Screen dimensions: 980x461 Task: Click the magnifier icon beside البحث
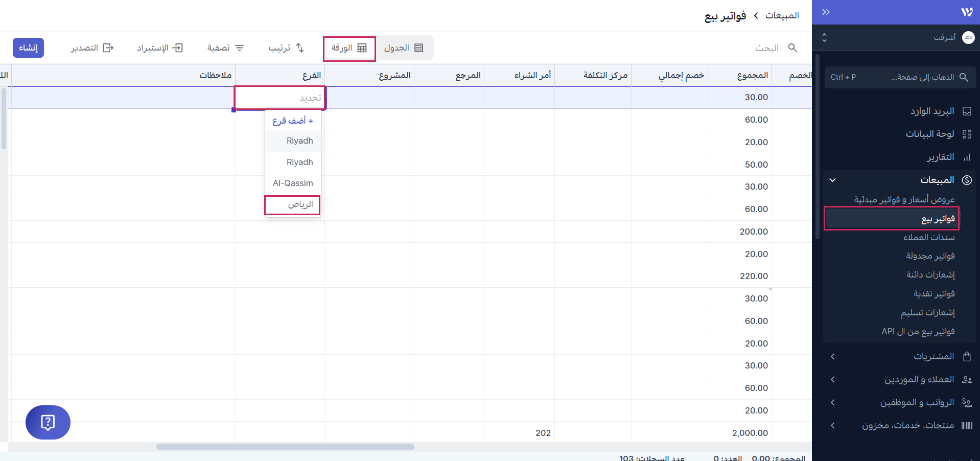[792, 48]
